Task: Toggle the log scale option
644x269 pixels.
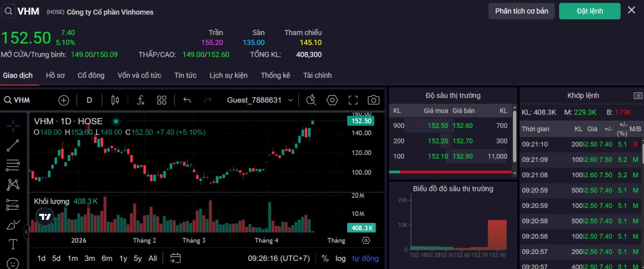Action: pyautogui.click(x=340, y=258)
